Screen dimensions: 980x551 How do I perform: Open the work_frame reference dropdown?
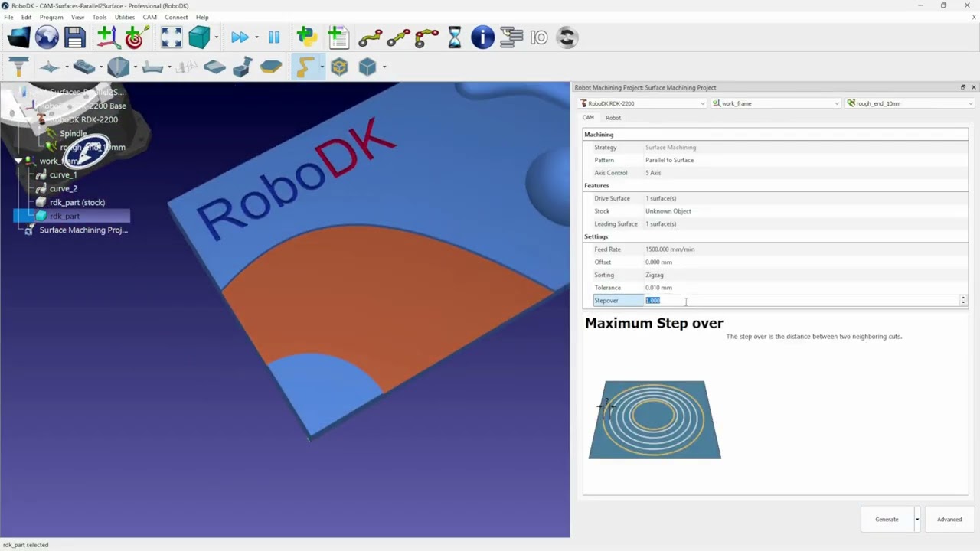coord(776,103)
